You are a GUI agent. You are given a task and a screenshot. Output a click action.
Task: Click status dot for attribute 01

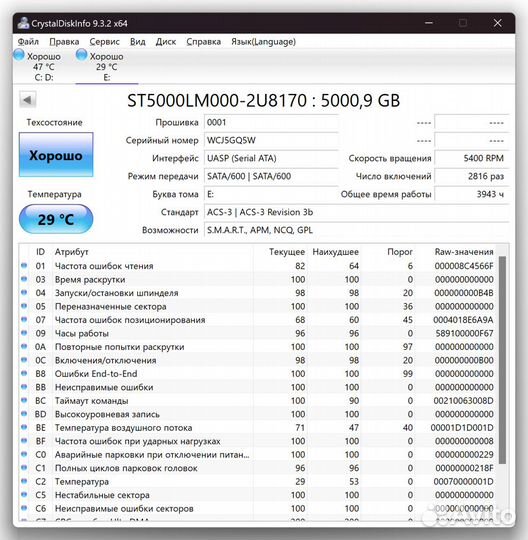(24, 265)
